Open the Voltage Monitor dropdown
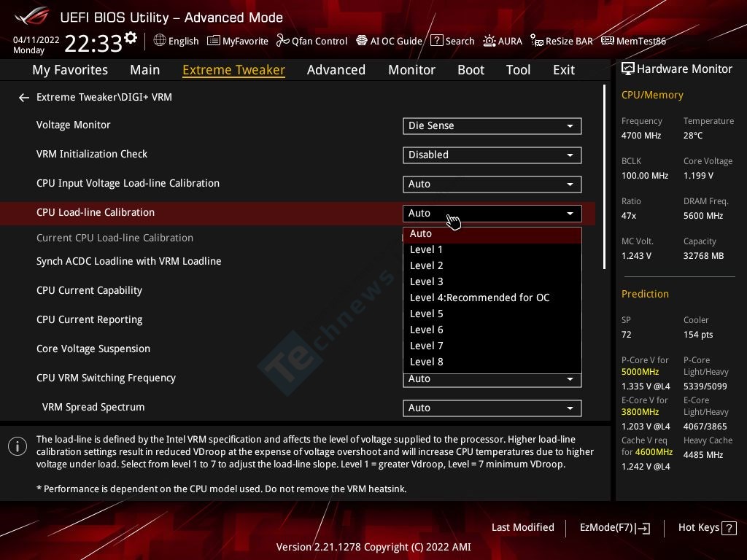The width and height of the screenshot is (747, 560). tap(492, 125)
